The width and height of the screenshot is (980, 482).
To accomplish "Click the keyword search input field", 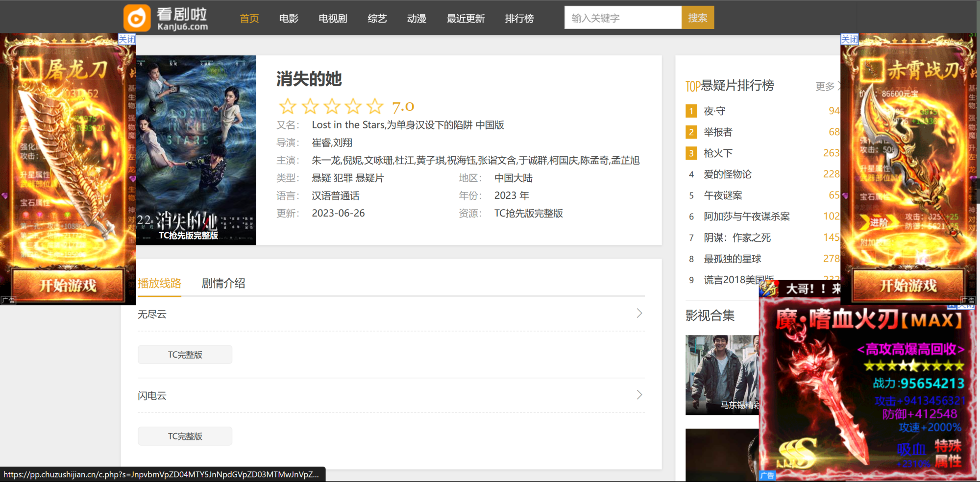I will pyautogui.click(x=622, y=18).
